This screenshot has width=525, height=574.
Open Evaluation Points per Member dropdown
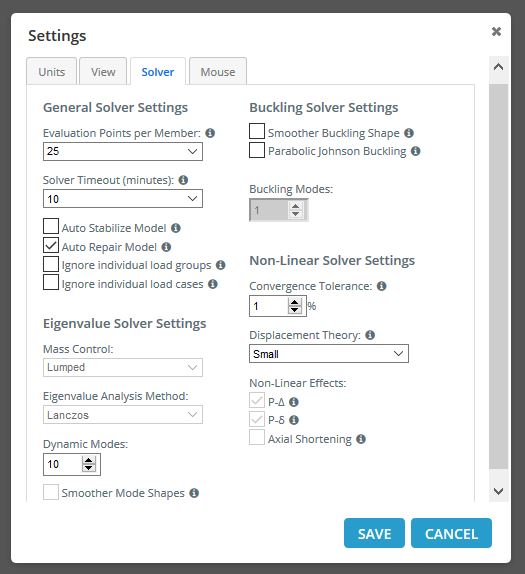(123, 151)
